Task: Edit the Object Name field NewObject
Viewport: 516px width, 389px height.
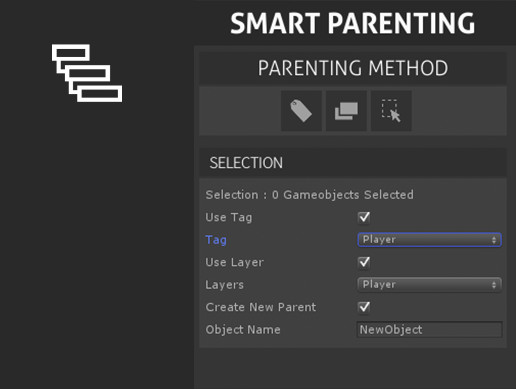Action: coord(429,330)
